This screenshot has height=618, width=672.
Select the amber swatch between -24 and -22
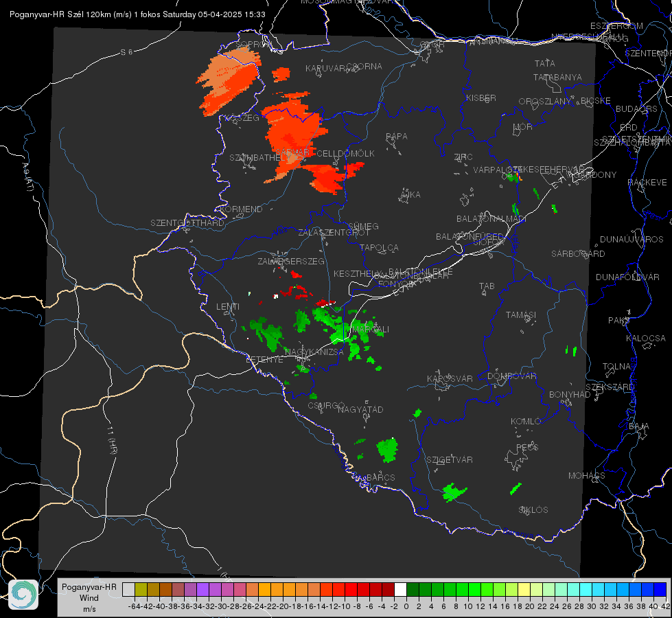click(264, 589)
